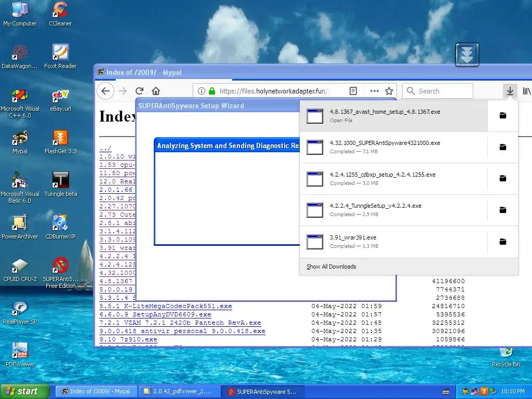Image resolution: width=532 pixels, height=399 pixels.
Task: Open Microsoft Visual C++ 6.0 shortcut
Action: point(20,103)
